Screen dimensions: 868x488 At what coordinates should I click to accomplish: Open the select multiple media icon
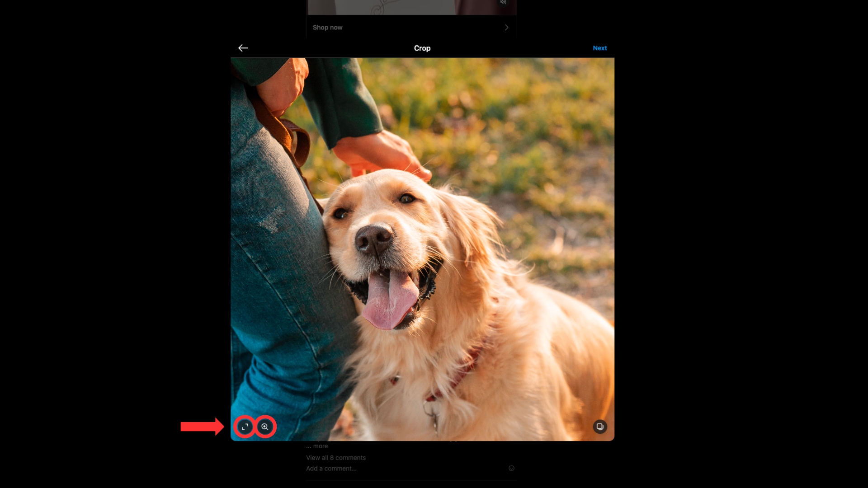(x=600, y=427)
